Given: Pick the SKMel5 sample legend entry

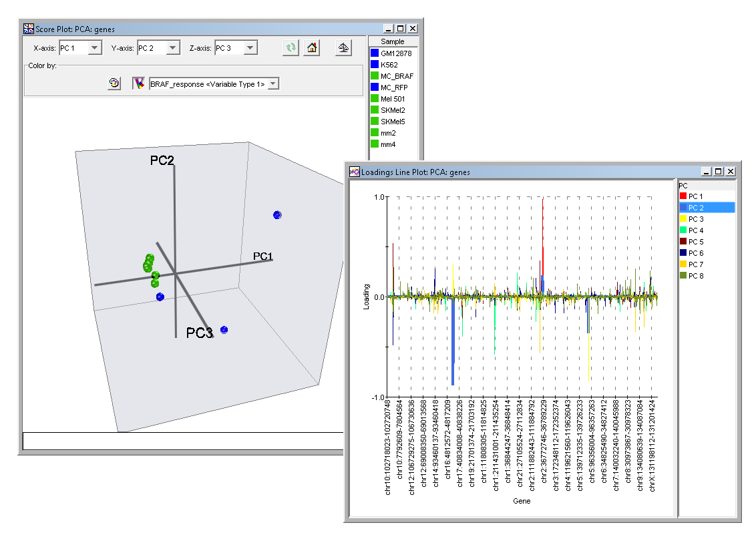Looking at the screenshot, I should [x=393, y=122].
